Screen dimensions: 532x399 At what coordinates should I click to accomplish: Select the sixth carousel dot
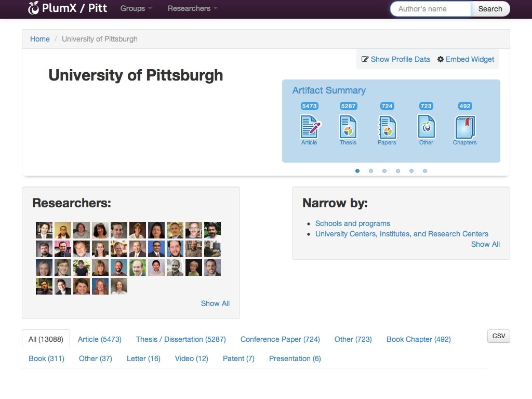(x=425, y=171)
